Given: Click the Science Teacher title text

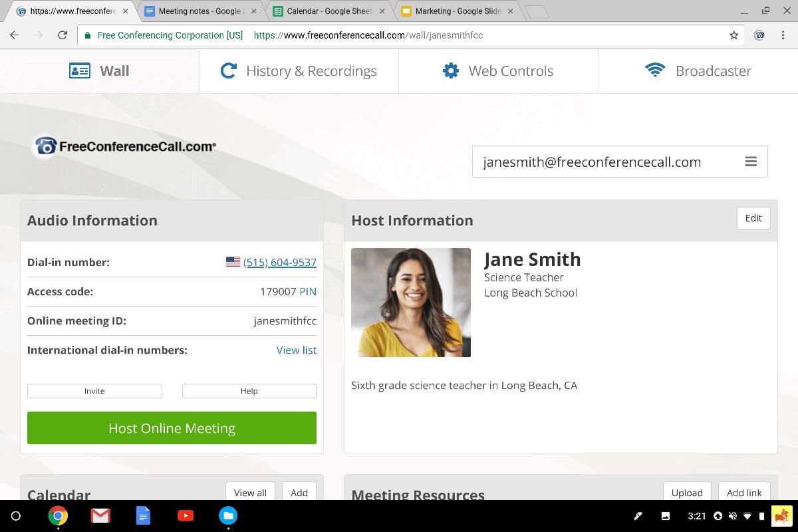Looking at the screenshot, I should tap(524, 277).
